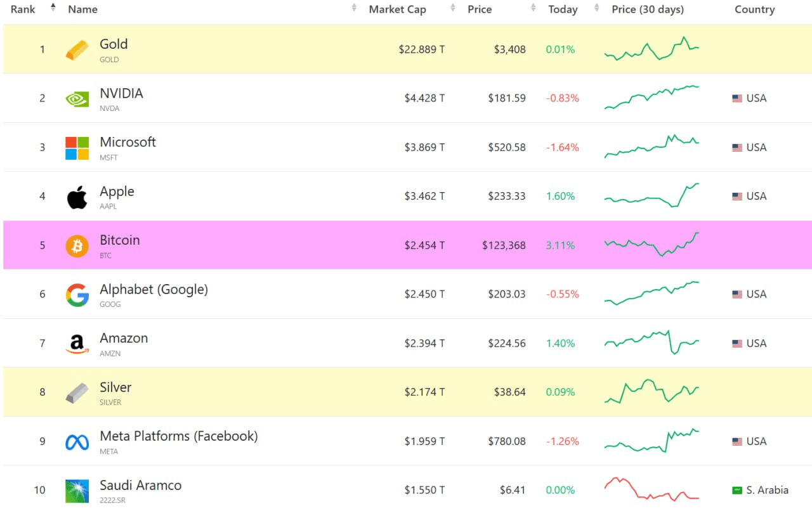Click Bitcoin's price $123,368
The height and width of the screenshot is (511, 812).
pyautogui.click(x=504, y=245)
